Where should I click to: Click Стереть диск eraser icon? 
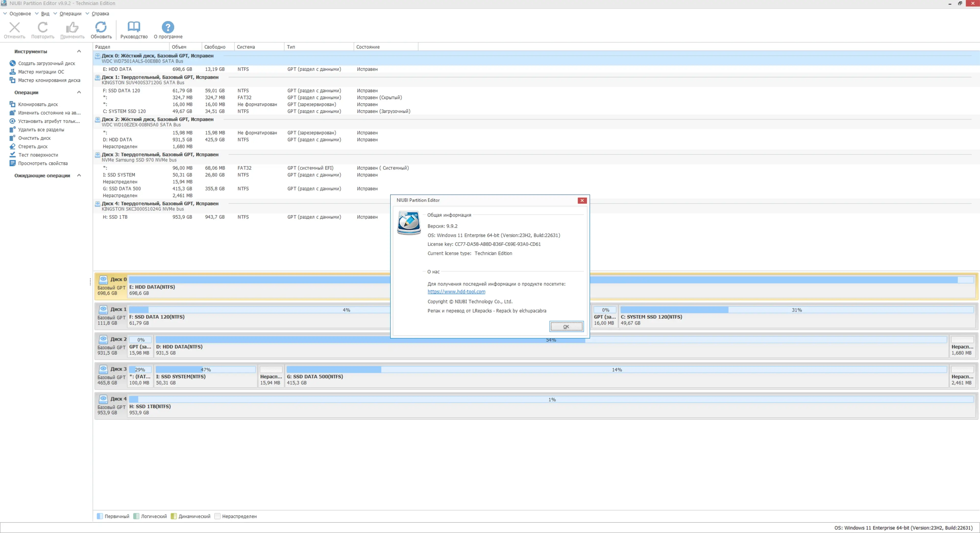[13, 147]
